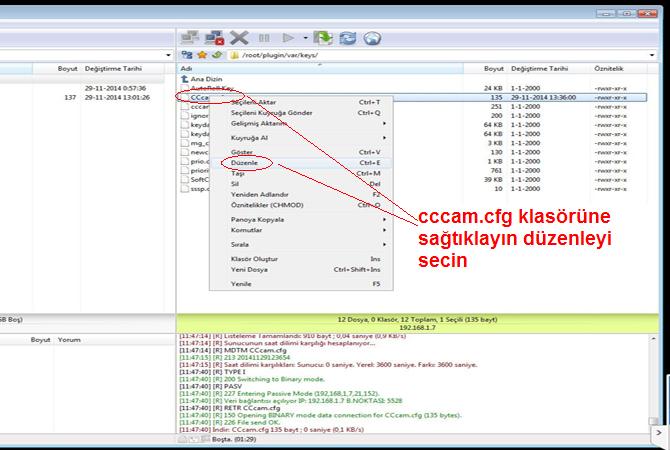
Task: Click the 39 KB size cell
Action: [x=493, y=179]
